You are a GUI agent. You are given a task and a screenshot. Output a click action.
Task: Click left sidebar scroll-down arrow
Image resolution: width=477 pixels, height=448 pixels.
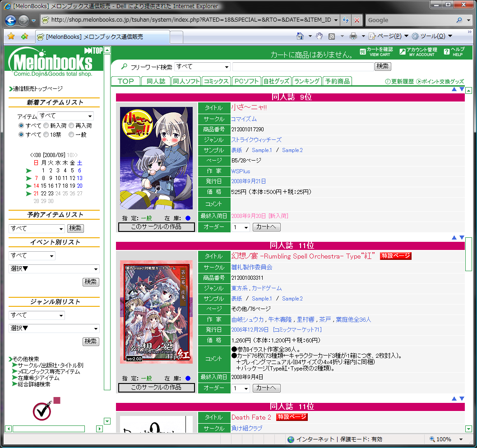[107, 421]
